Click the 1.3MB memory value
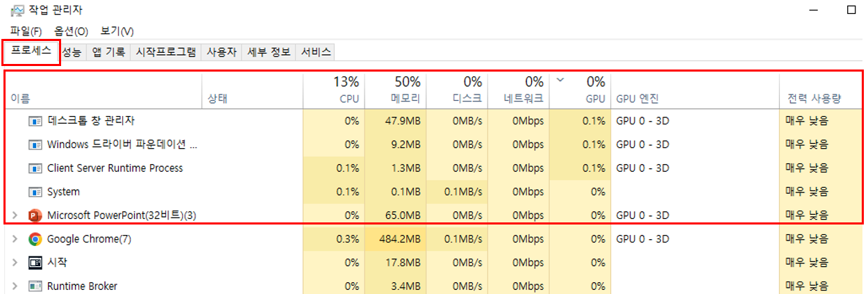The image size is (868, 294). pyautogui.click(x=406, y=168)
